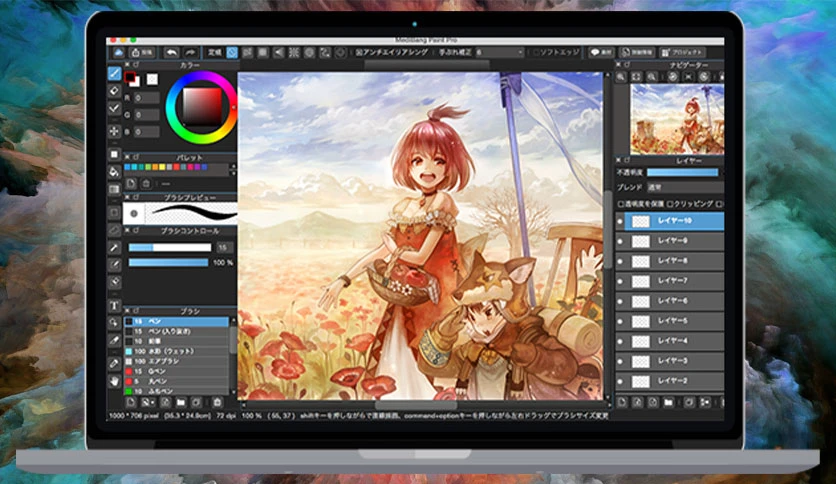
Task: Select brush 丸ペン
Action: pyautogui.click(x=177, y=382)
